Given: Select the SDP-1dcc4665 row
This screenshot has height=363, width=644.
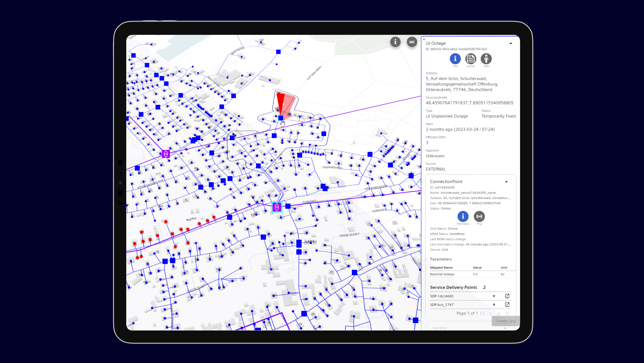Looking at the screenshot, I should tap(442, 296).
